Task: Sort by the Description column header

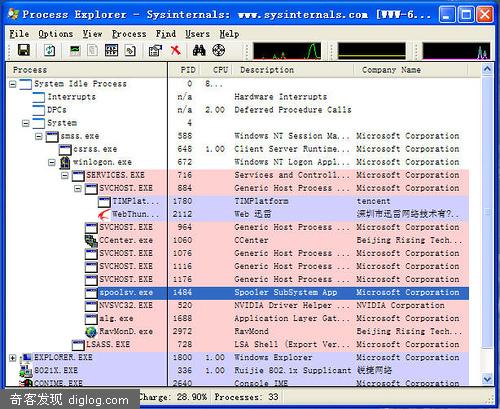Action: click(293, 70)
